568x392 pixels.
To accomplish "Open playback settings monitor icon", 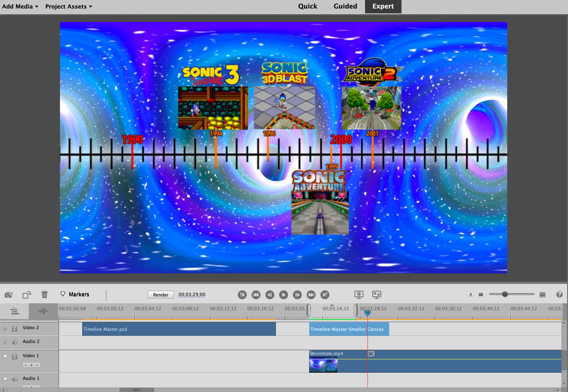I will (359, 294).
